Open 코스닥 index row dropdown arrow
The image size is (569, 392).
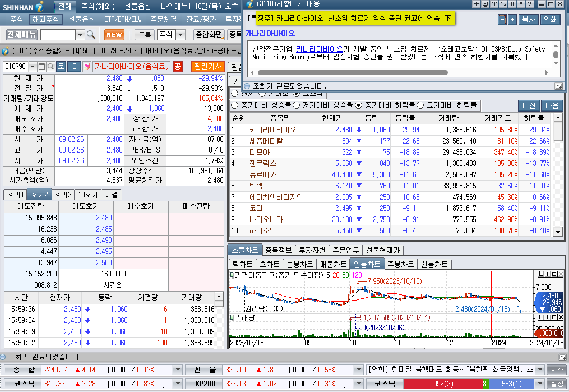[x=178, y=384]
